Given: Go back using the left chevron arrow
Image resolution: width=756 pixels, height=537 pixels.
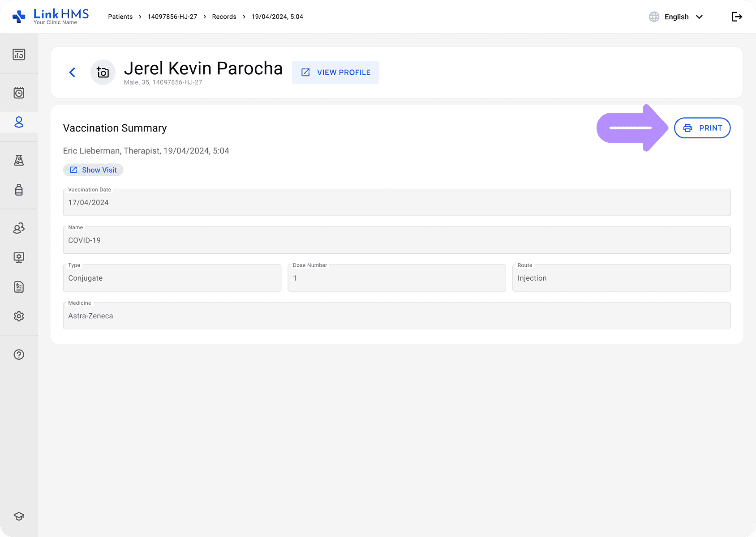Looking at the screenshot, I should click(73, 72).
